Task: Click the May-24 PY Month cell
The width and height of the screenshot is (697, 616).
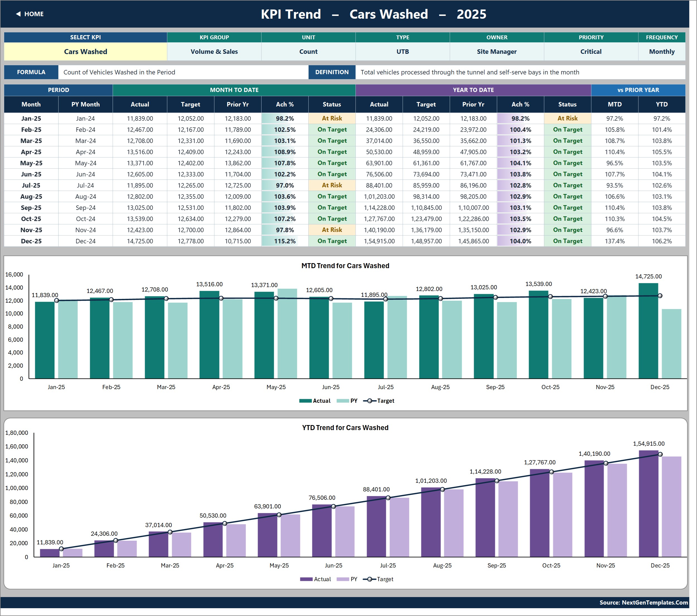Action: tap(85, 163)
